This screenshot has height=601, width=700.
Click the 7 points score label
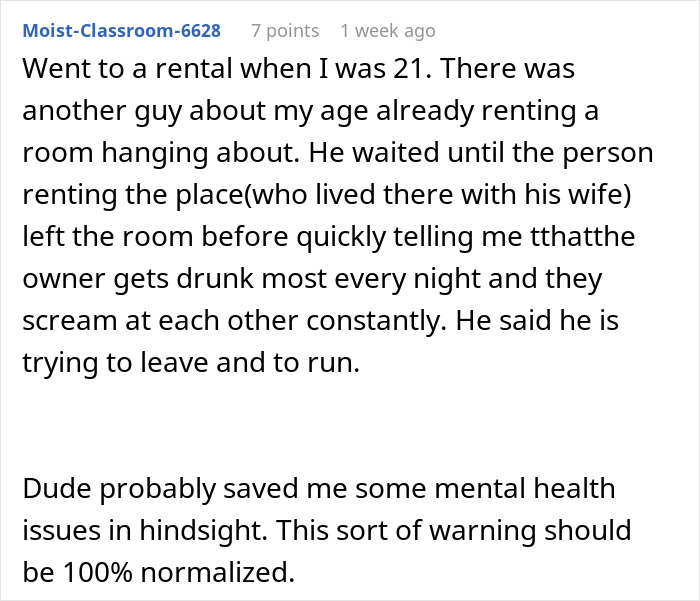[x=285, y=31]
